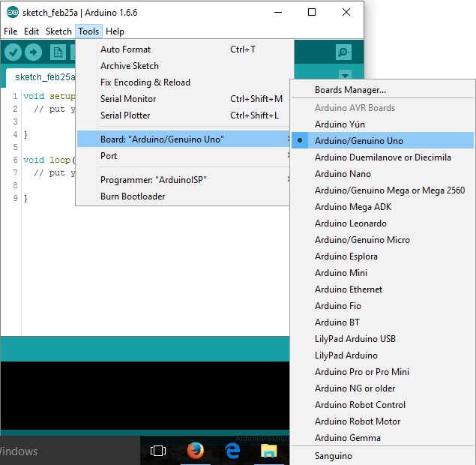Select the Arduino Ethernet board

pyautogui.click(x=382, y=289)
